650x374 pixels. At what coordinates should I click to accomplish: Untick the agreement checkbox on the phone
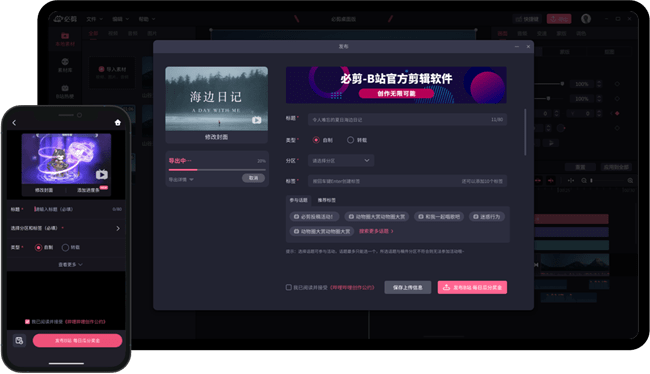coord(27,322)
